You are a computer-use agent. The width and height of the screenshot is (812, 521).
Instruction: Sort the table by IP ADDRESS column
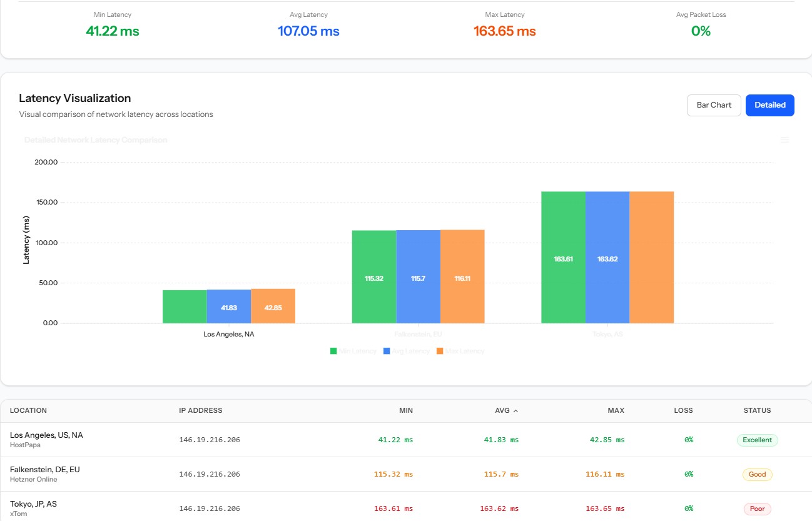201,410
